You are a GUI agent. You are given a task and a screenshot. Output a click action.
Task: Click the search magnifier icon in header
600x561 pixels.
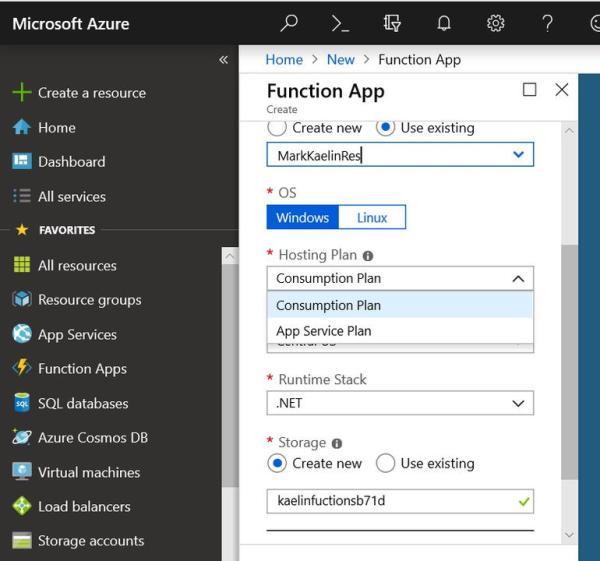[x=289, y=24]
